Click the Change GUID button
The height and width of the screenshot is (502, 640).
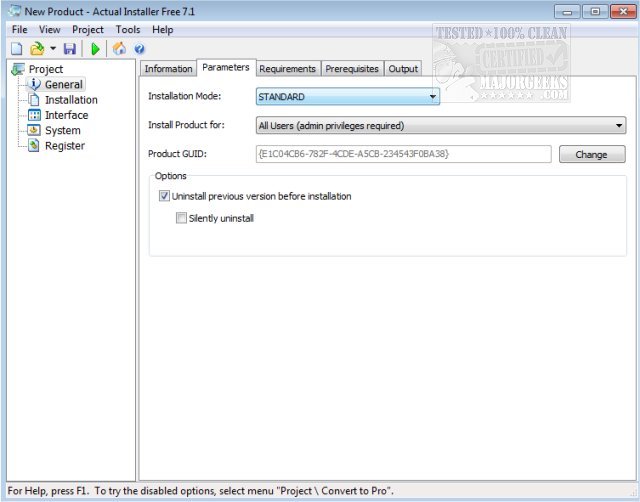592,154
